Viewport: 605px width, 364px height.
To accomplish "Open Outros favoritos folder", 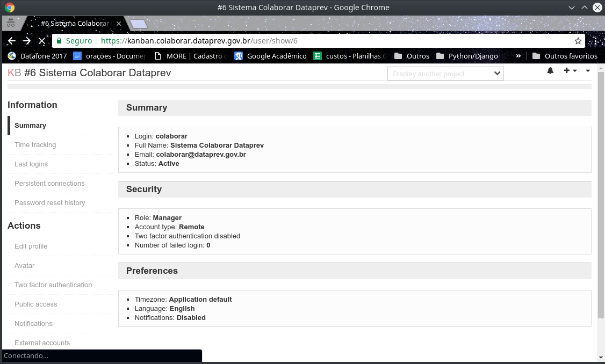I will pyautogui.click(x=565, y=56).
